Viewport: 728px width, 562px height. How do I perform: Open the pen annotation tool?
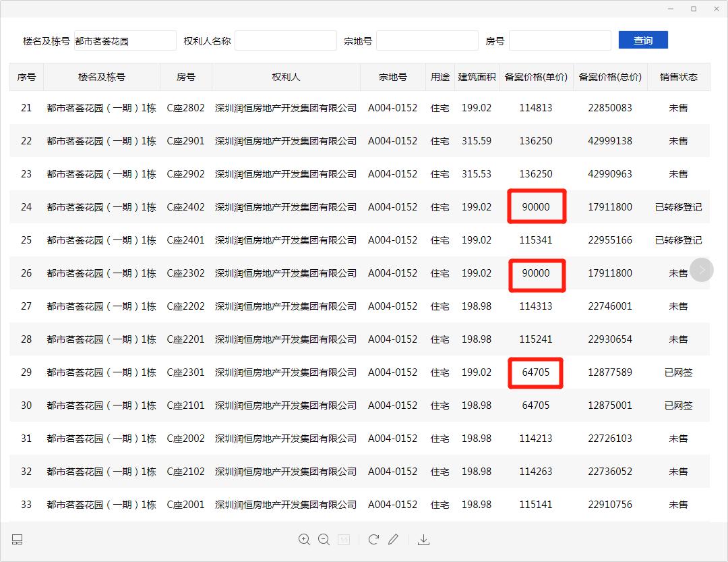pos(394,539)
